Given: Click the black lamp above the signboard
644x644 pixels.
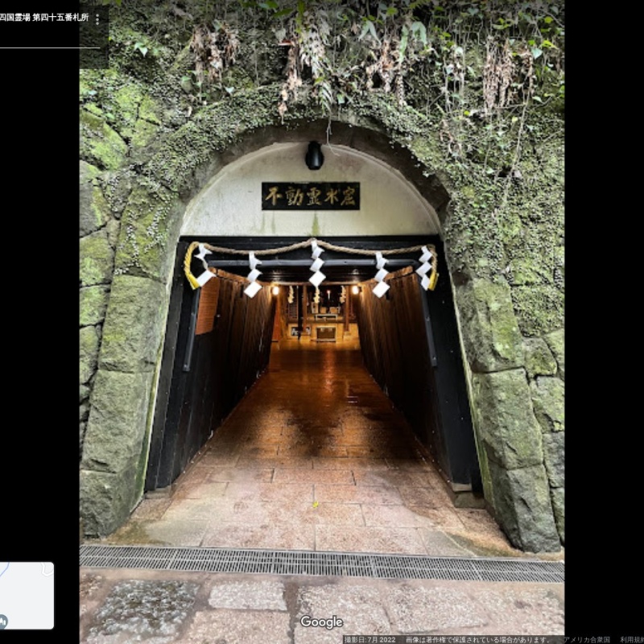Looking at the screenshot, I should [314, 155].
